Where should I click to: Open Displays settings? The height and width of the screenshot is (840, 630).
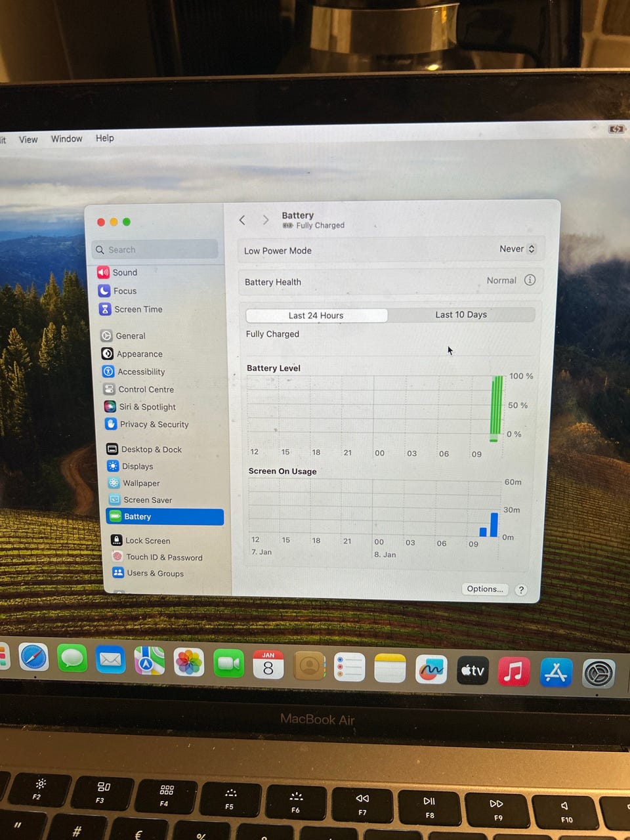point(130,466)
